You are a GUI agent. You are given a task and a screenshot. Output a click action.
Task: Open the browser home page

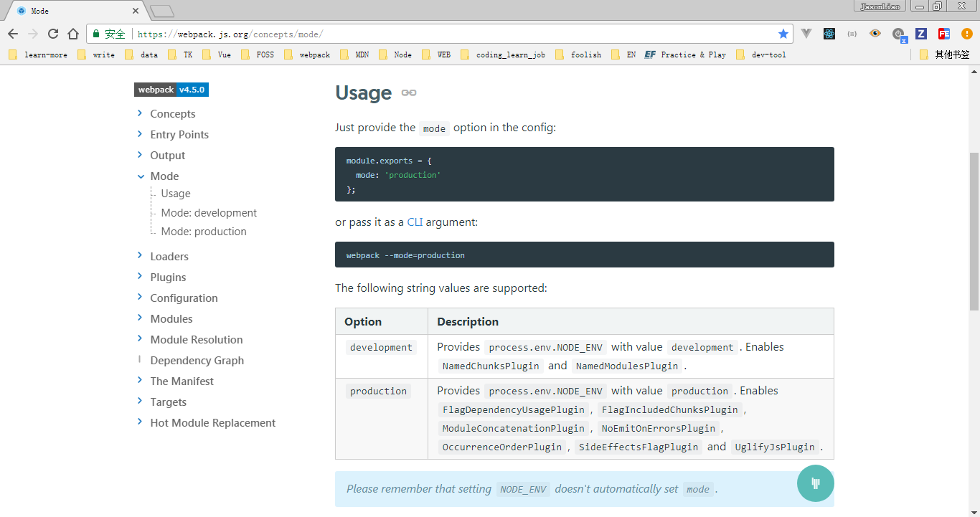click(x=73, y=34)
